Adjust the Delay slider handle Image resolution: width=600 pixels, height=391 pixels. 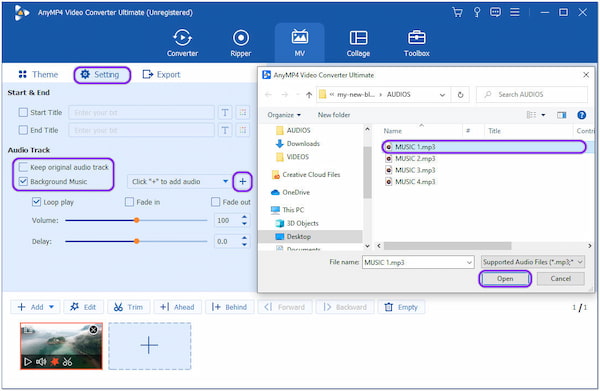pos(136,241)
